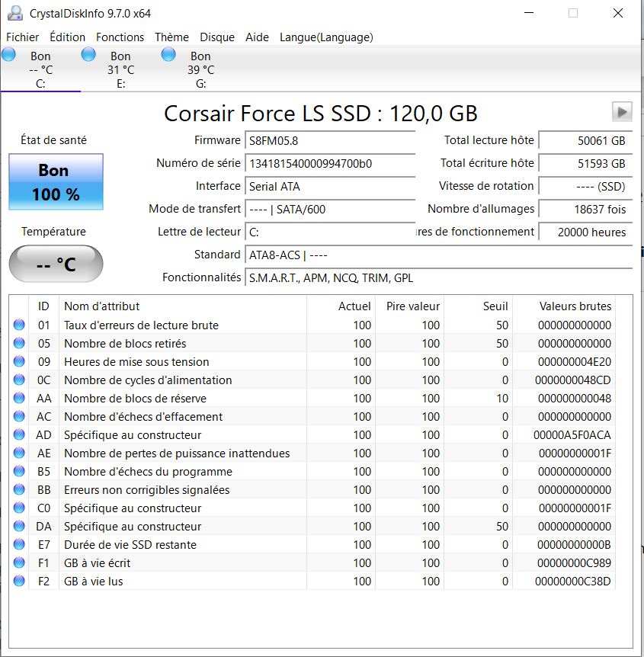
Task: Click status orb of attribute F2 row
Action: coord(19,581)
